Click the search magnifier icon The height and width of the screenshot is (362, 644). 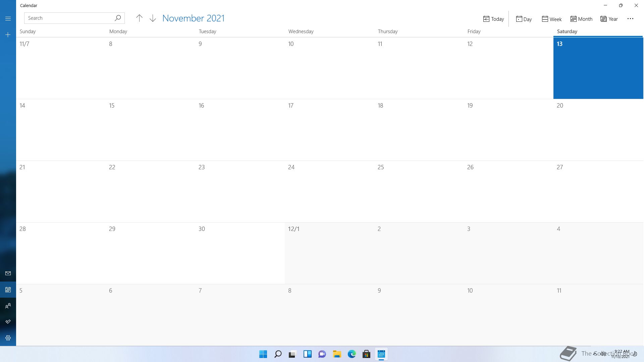coord(117,18)
